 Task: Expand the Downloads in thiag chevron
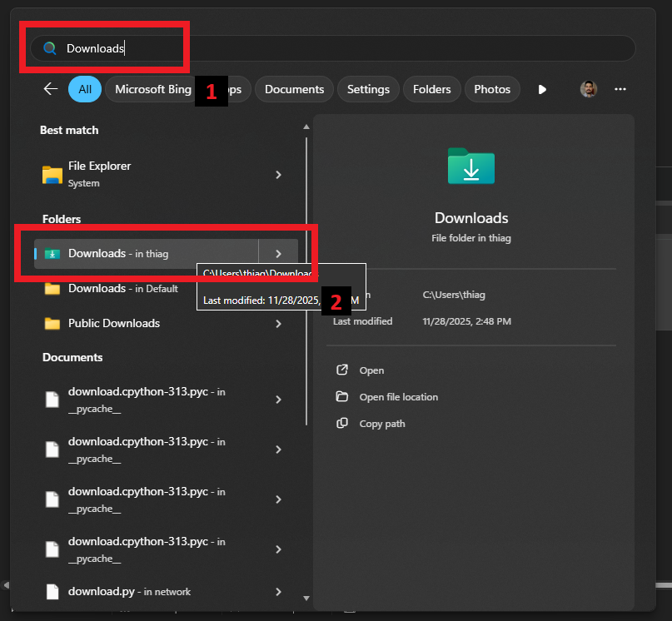[279, 254]
